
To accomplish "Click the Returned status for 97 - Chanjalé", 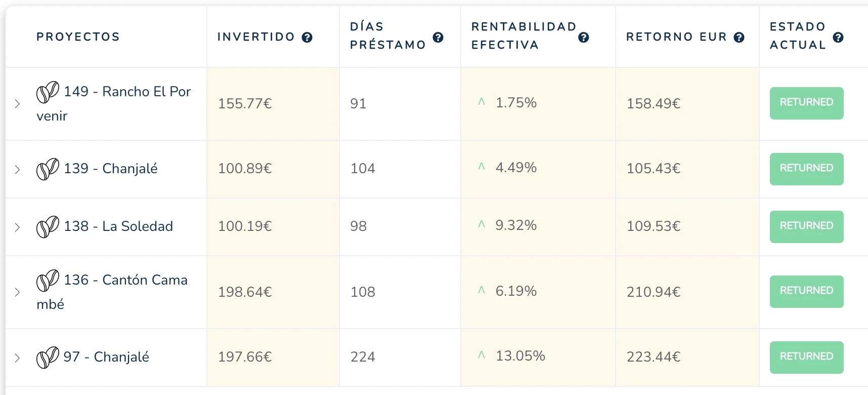I will click(x=806, y=357).
